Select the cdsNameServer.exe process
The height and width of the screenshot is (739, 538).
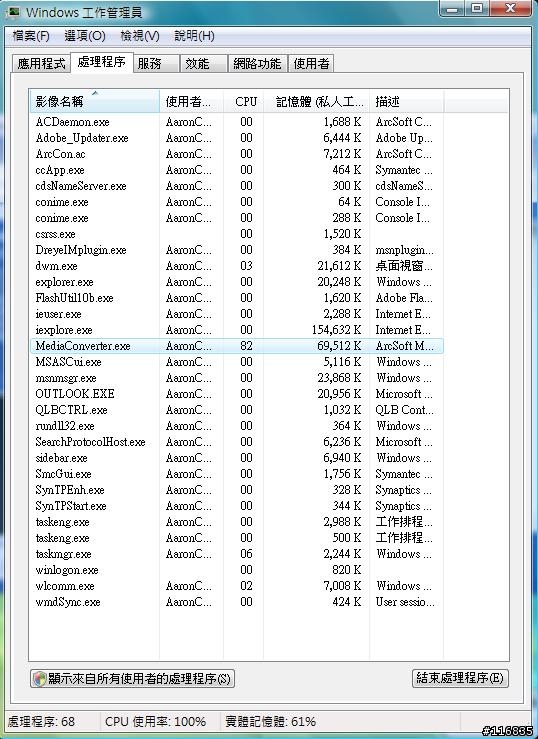pyautogui.click(x=236, y=186)
